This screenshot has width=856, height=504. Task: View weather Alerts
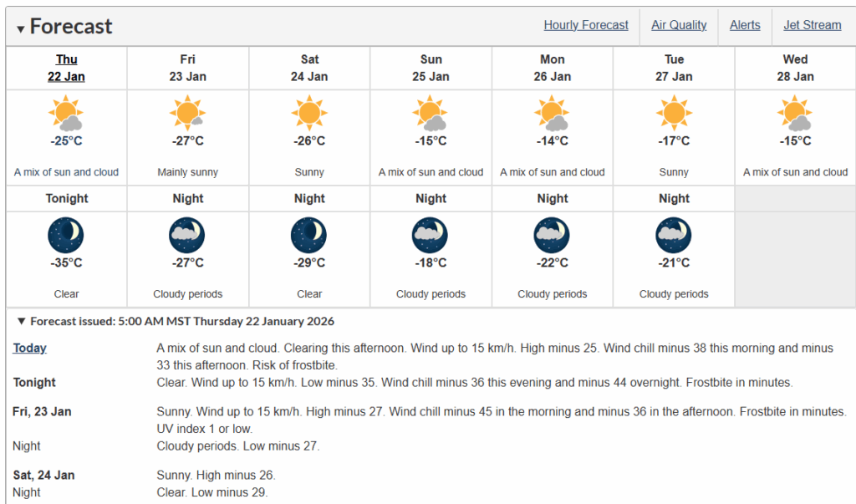[x=745, y=25]
